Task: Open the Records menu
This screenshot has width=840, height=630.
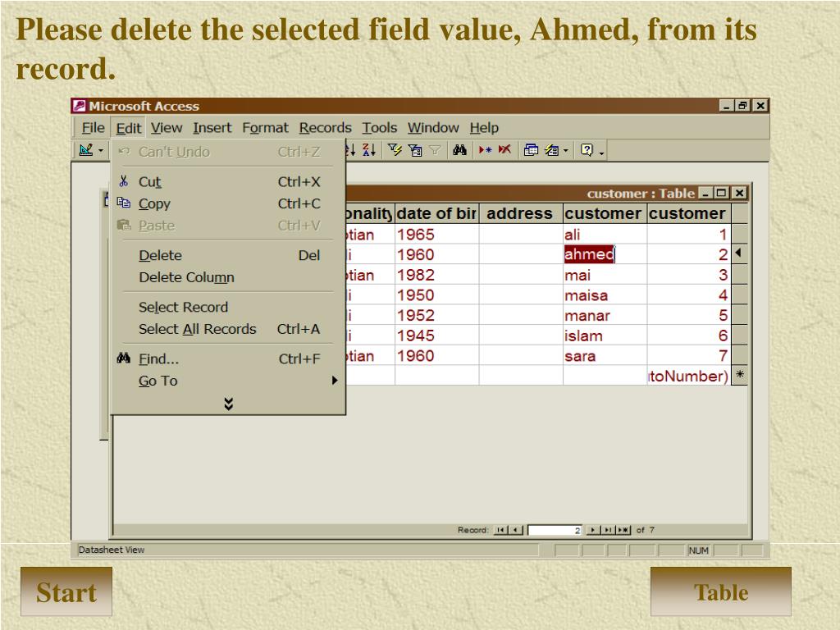Action: coord(325,127)
